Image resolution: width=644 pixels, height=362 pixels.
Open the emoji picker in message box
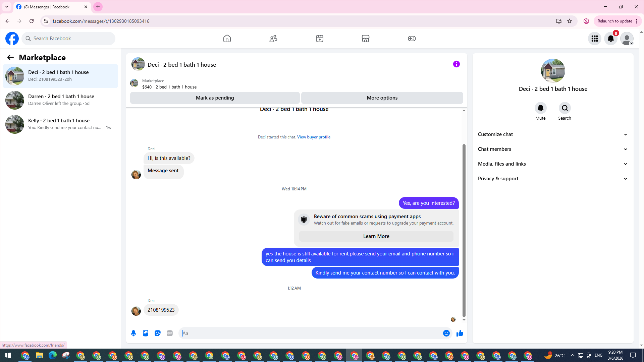tap(446, 333)
